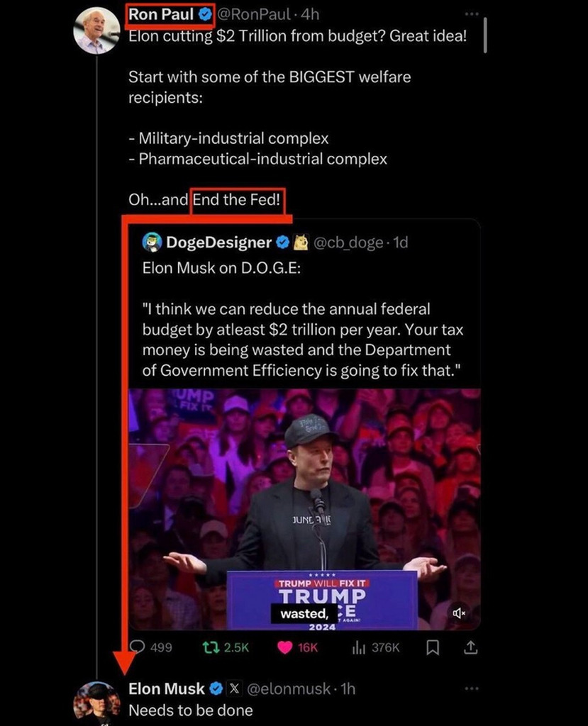Screen dimensions: 588x726
Task: Open the more options menu on Ron Paul's tweet
Action: tap(471, 14)
